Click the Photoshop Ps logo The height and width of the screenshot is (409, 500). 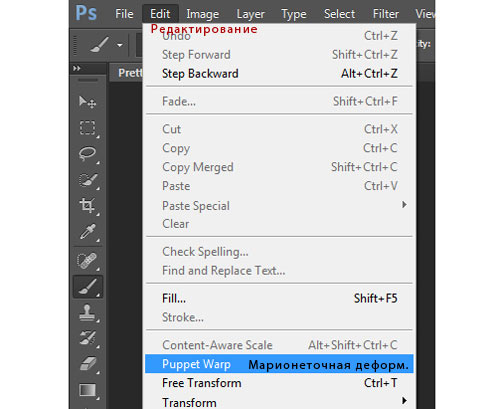click(86, 13)
